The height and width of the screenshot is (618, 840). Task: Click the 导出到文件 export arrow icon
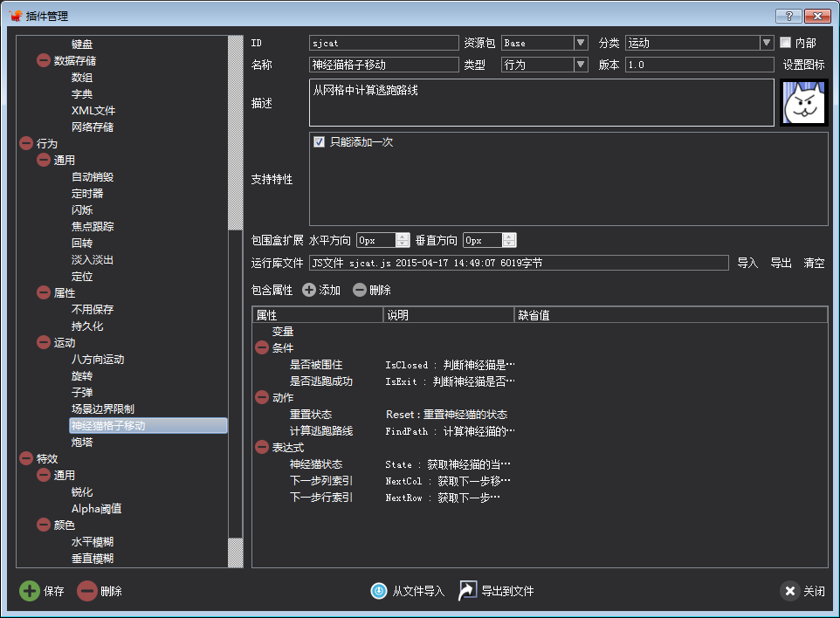point(468,591)
